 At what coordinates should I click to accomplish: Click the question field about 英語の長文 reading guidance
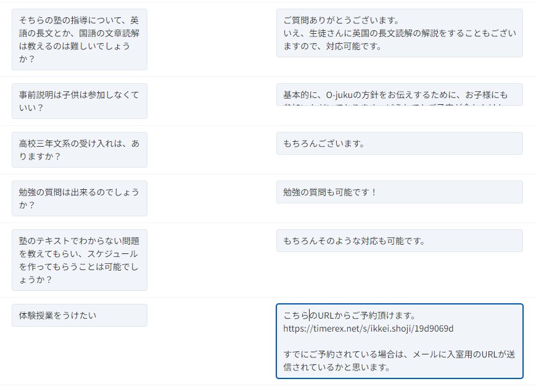pyautogui.click(x=80, y=39)
